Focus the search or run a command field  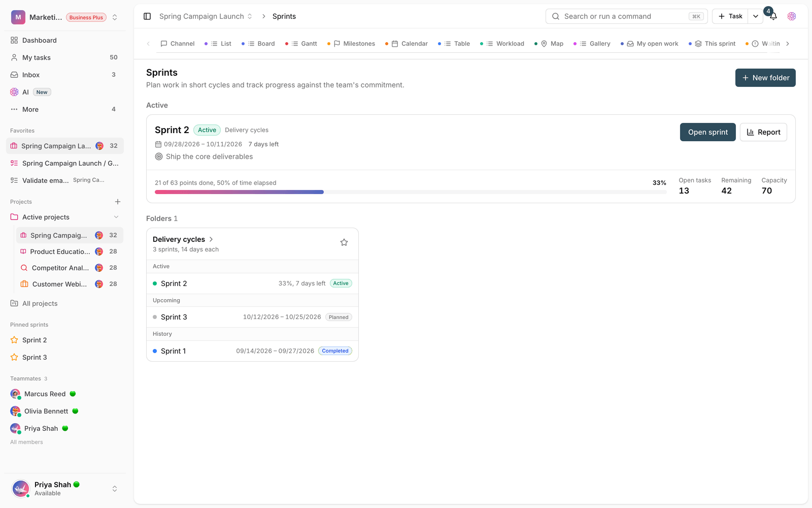point(626,16)
